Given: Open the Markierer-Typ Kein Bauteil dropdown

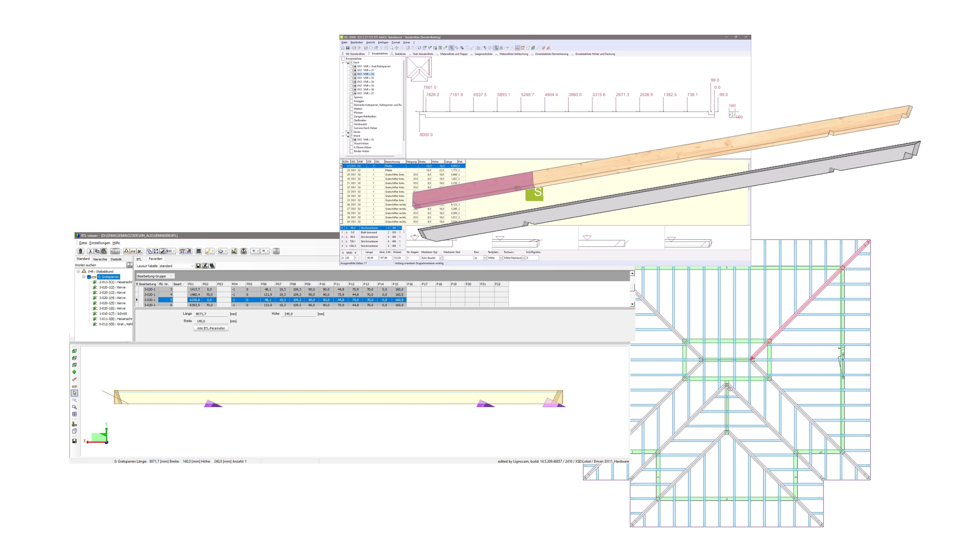Looking at the screenshot, I should pyautogui.click(x=440, y=258).
